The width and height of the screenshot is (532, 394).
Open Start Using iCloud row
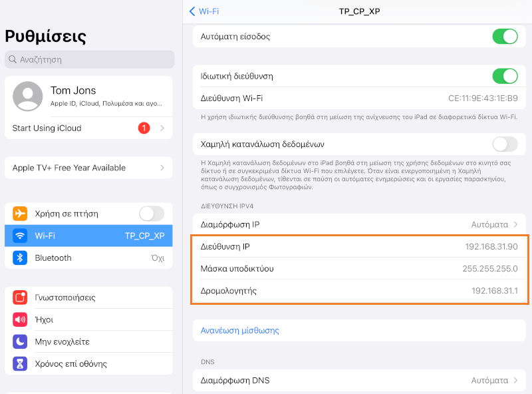click(88, 128)
